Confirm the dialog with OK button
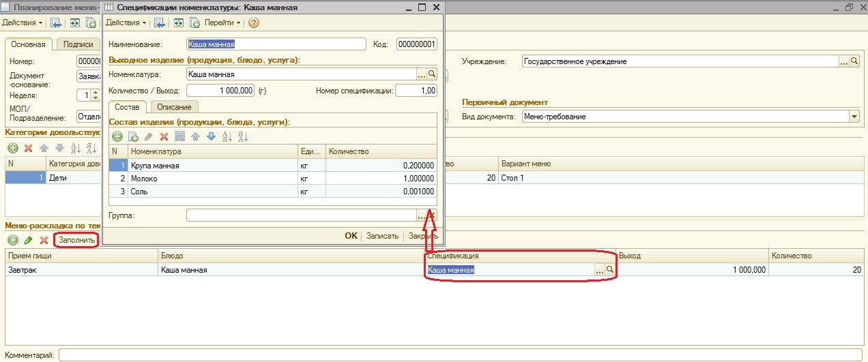 pyautogui.click(x=351, y=236)
